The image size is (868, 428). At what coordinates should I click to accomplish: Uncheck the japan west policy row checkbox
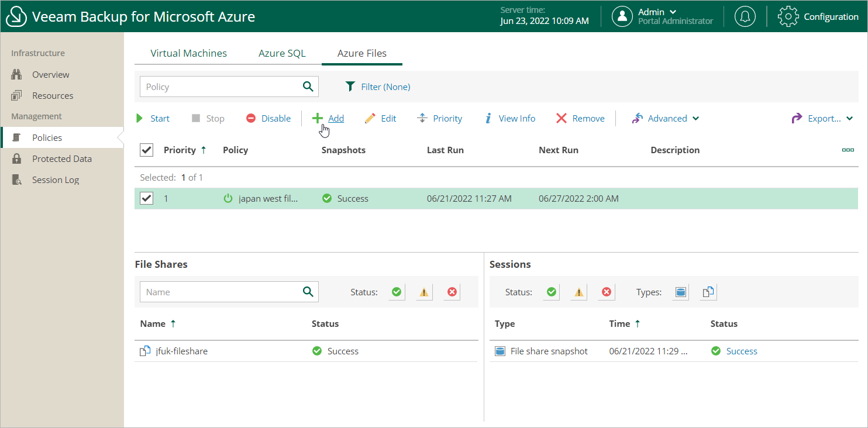pos(146,199)
